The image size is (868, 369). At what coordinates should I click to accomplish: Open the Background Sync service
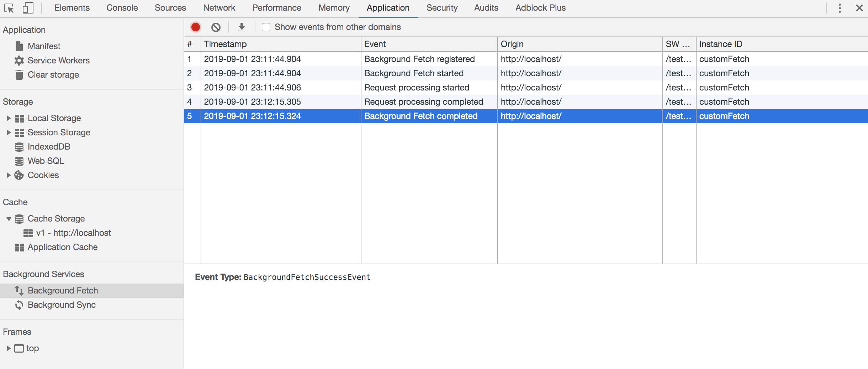click(x=62, y=305)
